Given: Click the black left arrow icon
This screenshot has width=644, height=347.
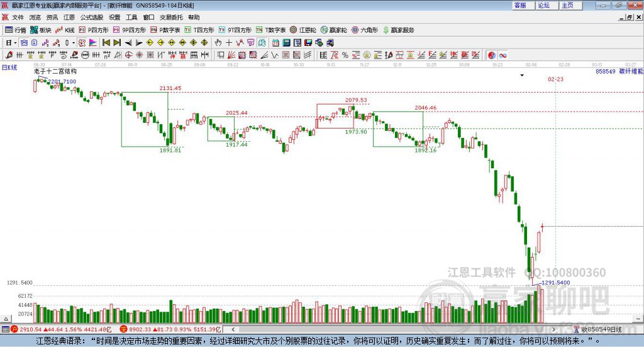Looking at the screenshot, I should click(x=128, y=43).
